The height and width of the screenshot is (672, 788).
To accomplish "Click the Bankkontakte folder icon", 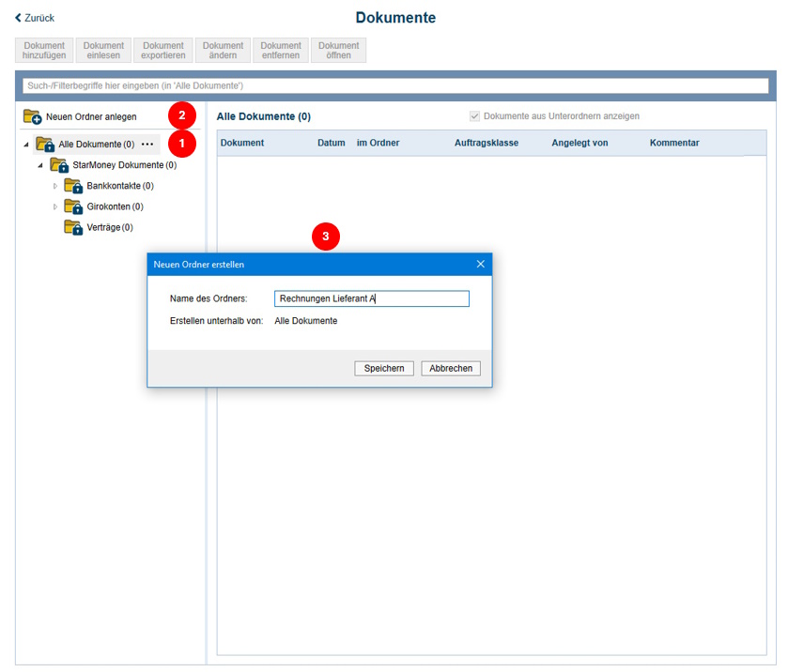I will (x=73, y=186).
